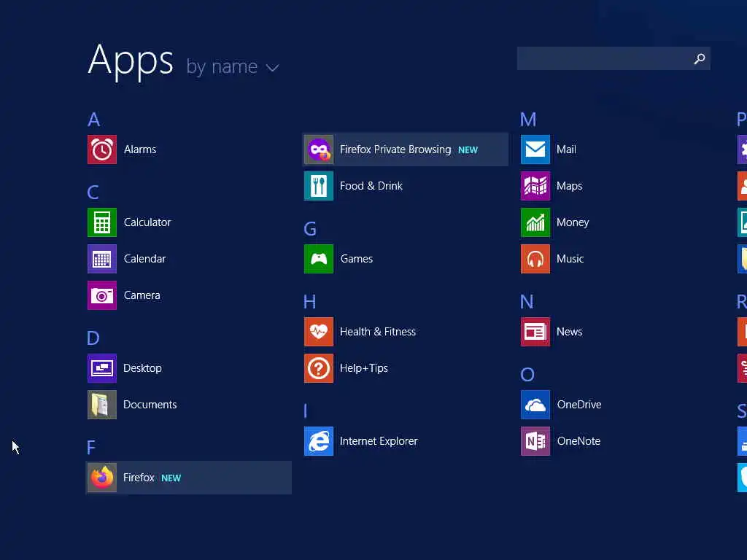Launch the Music headphones icon

coord(535,259)
